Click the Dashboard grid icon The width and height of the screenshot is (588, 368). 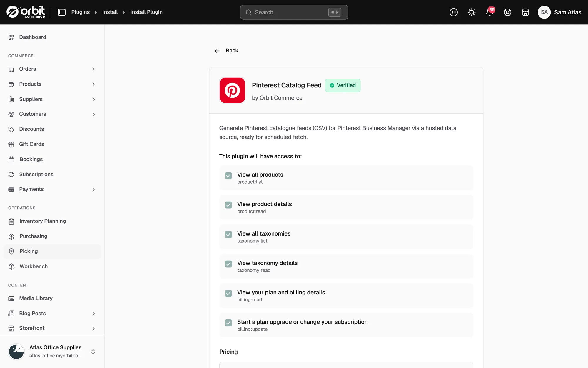click(x=11, y=37)
